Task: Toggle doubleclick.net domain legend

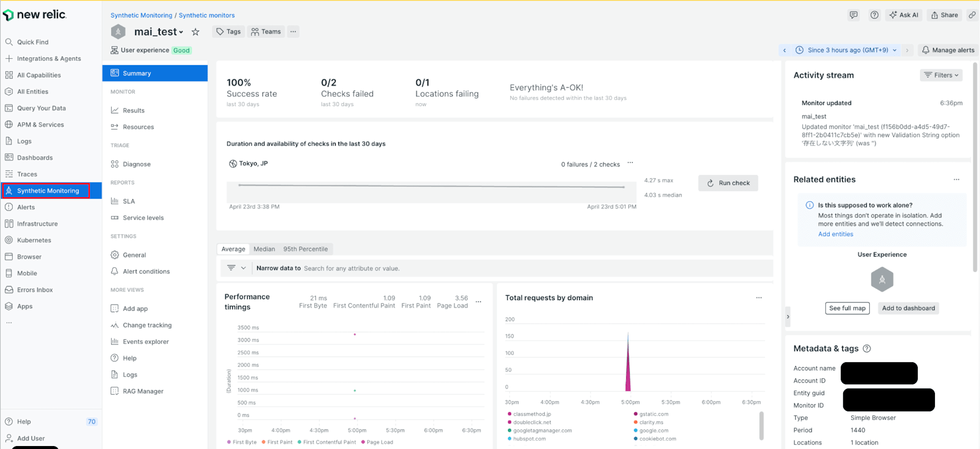Action: coord(529,423)
